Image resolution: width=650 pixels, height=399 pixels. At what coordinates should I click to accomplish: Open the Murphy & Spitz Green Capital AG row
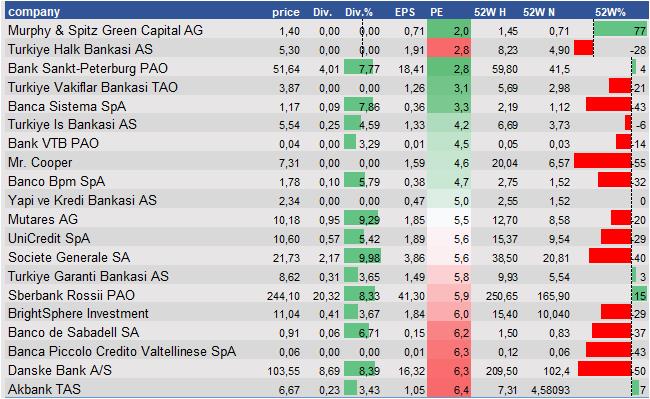click(327, 30)
